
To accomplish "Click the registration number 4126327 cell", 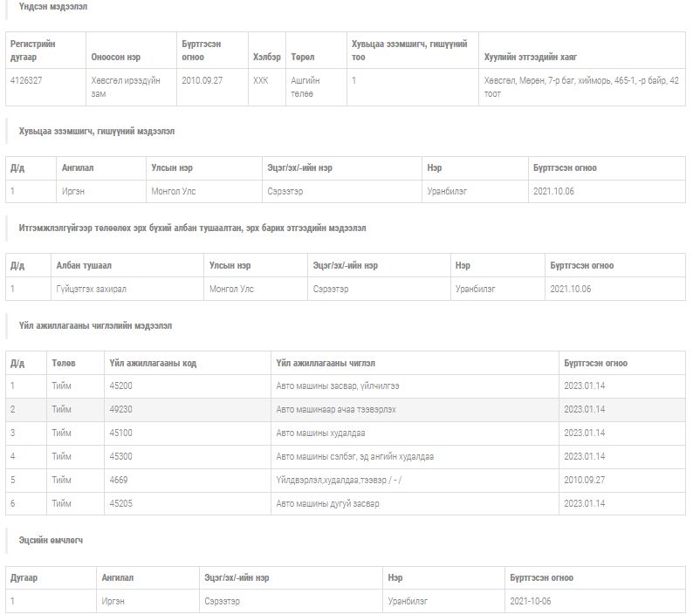I will pyautogui.click(x=27, y=80).
